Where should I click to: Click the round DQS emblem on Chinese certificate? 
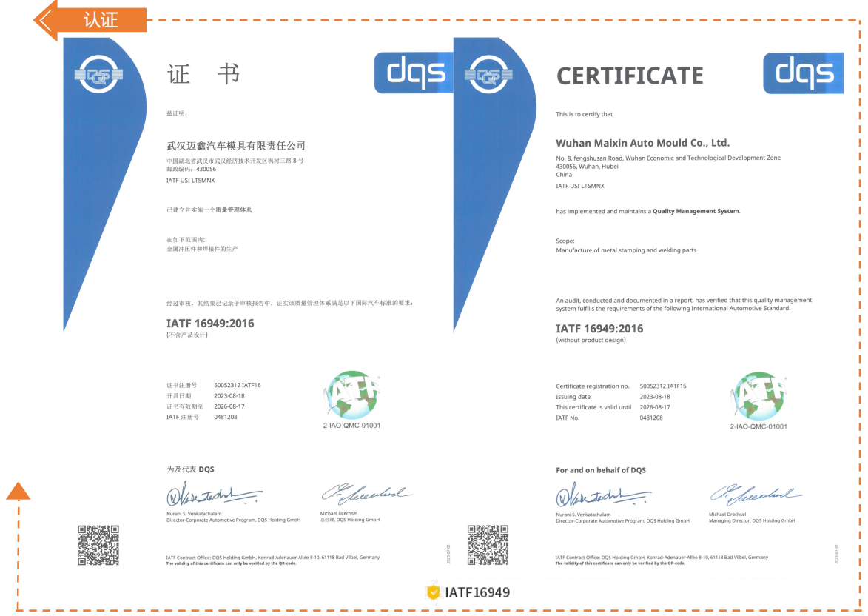tap(98, 74)
